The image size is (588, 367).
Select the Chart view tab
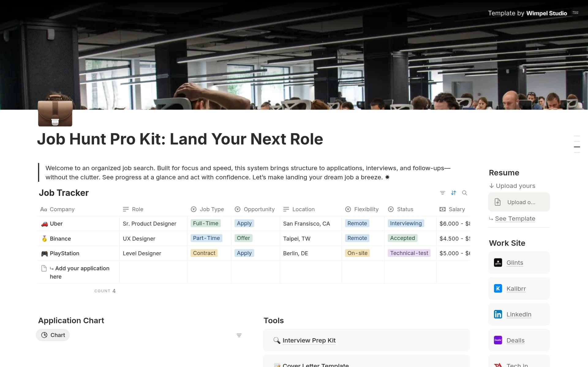(53, 335)
